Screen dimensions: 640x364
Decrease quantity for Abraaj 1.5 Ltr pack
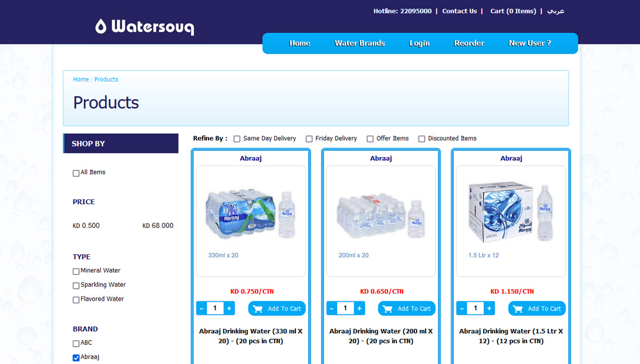[x=461, y=309]
